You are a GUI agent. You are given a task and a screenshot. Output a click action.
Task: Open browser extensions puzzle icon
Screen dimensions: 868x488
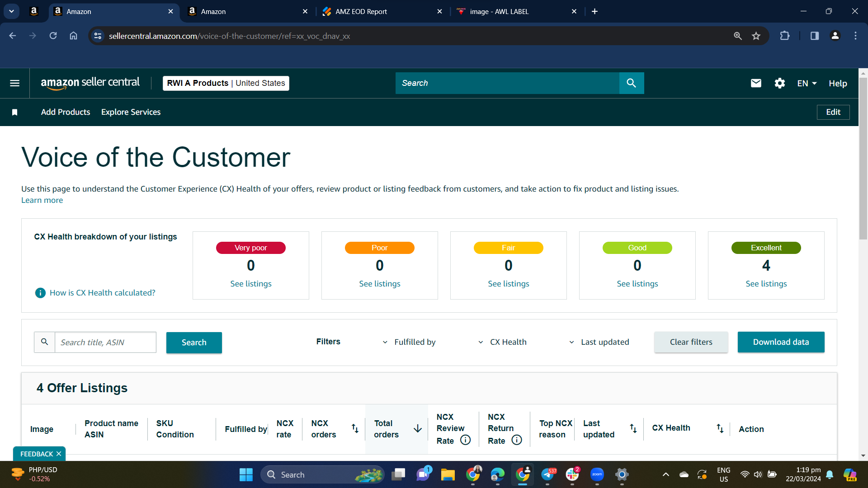(785, 36)
